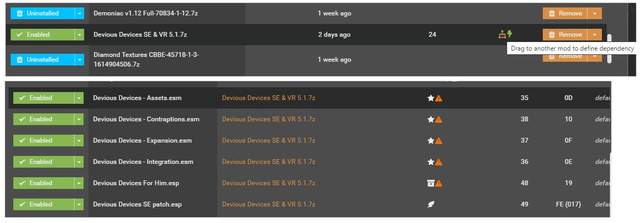Remove the Demoniac v1.12 Full mod
The height and width of the screenshot is (223, 644).
coord(565,13)
